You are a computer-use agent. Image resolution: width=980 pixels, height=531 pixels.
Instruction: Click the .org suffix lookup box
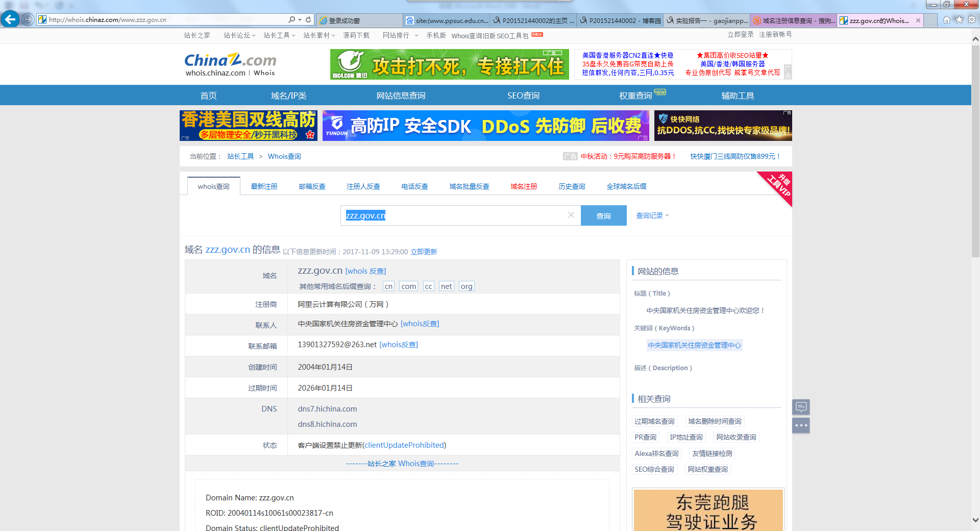click(467, 286)
